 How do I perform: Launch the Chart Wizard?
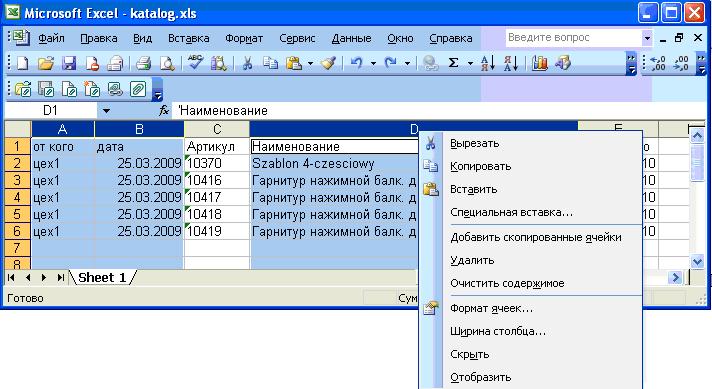[x=539, y=63]
